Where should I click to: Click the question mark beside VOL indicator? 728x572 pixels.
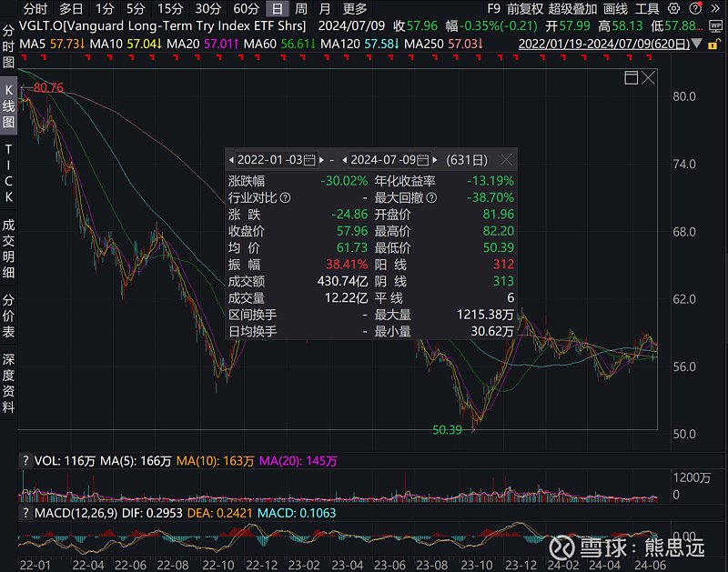coord(25,461)
